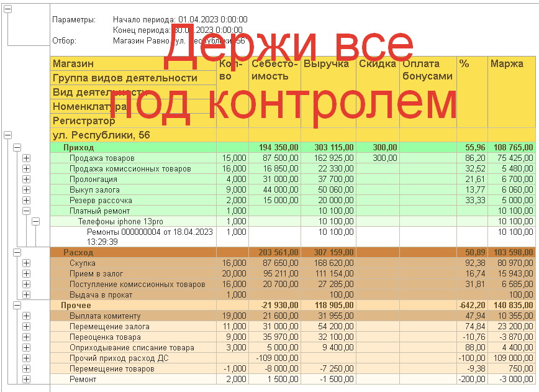Select the % column header

pos(472,92)
